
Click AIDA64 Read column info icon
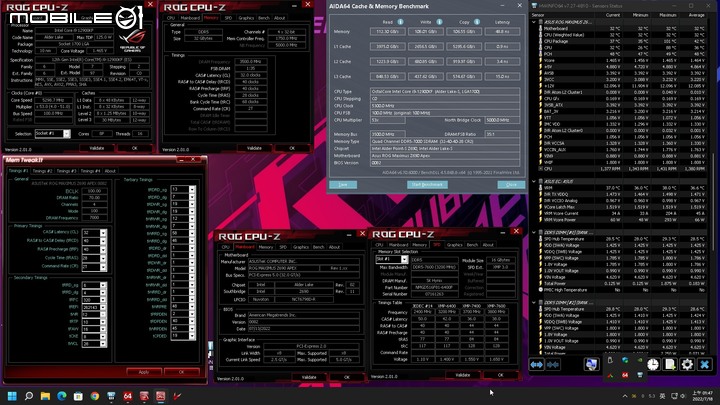[x=400, y=22]
